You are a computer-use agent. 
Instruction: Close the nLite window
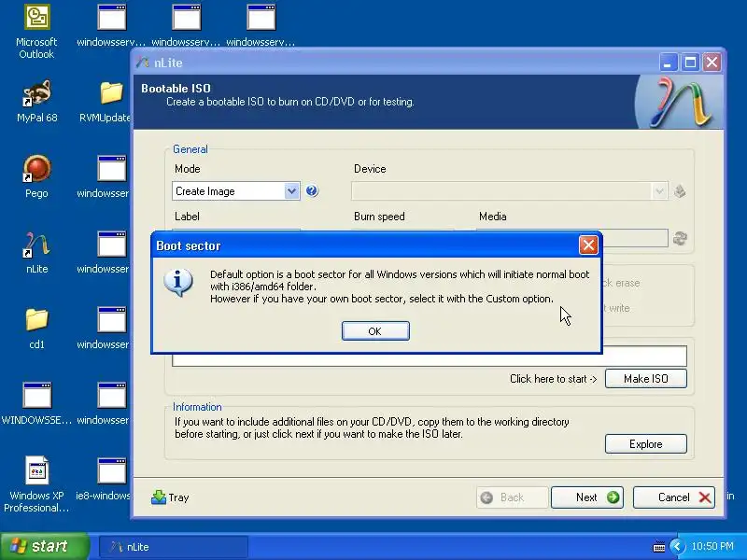coord(712,63)
